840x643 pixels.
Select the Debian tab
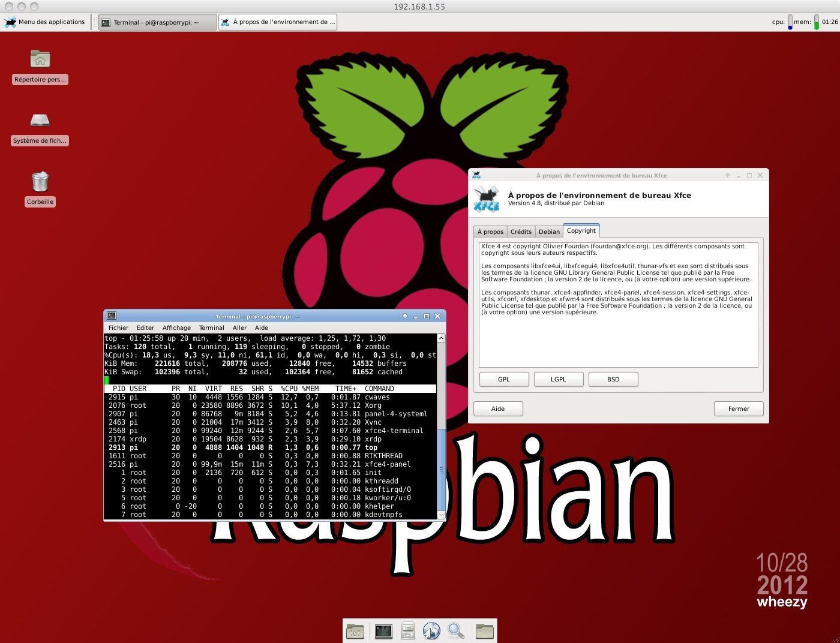tap(549, 232)
